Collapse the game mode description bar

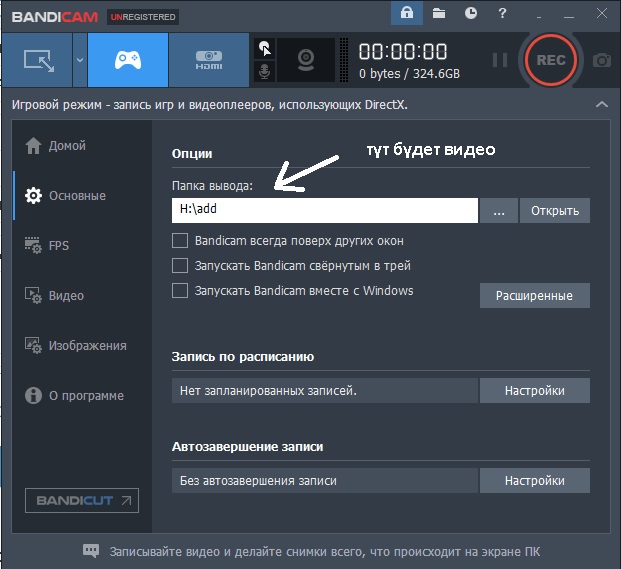[601, 104]
